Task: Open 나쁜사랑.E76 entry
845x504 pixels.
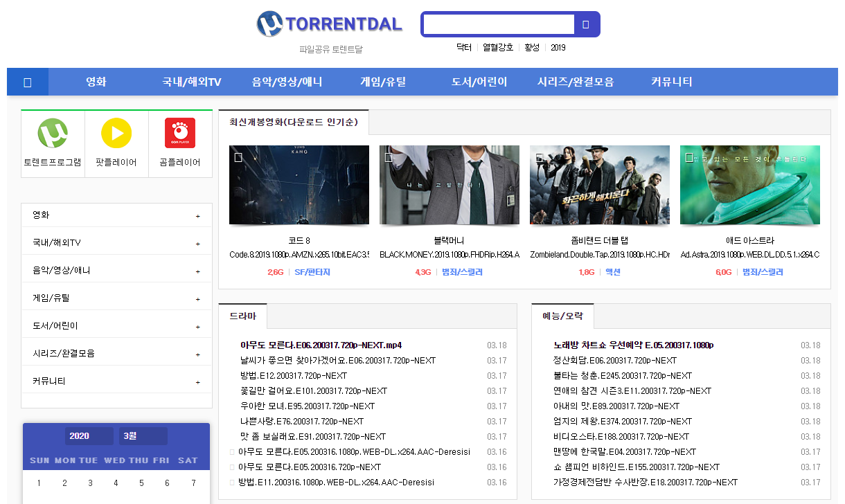Action: (x=302, y=421)
